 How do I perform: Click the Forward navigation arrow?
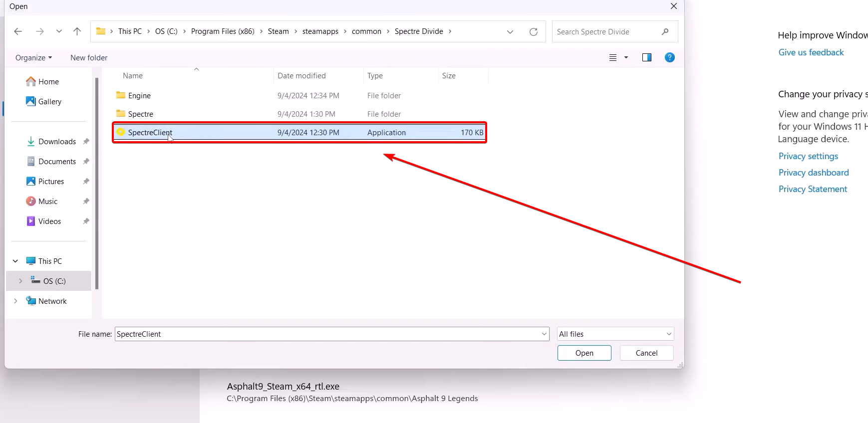coord(40,31)
